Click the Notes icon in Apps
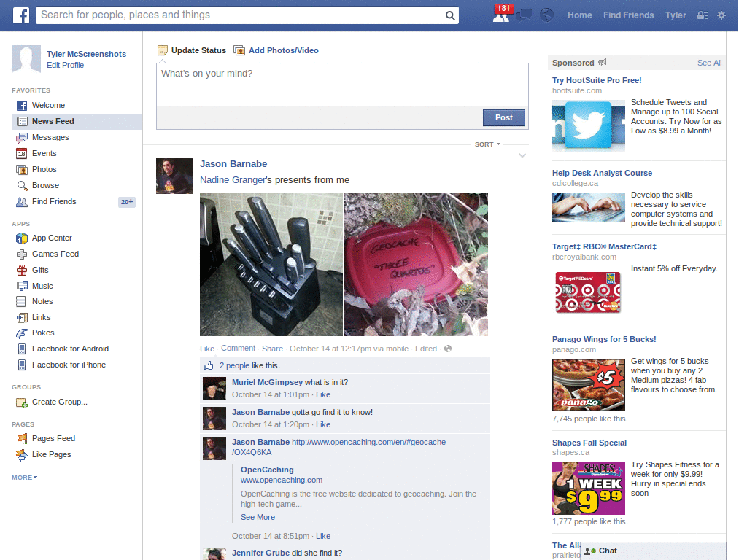This screenshot has width=747, height=560. point(21,301)
